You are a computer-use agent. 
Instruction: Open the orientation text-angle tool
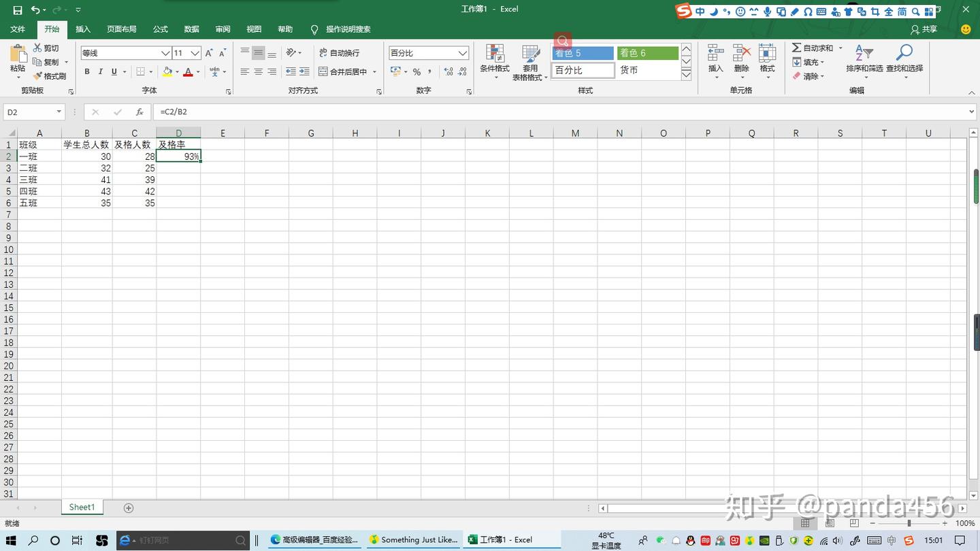pos(292,53)
